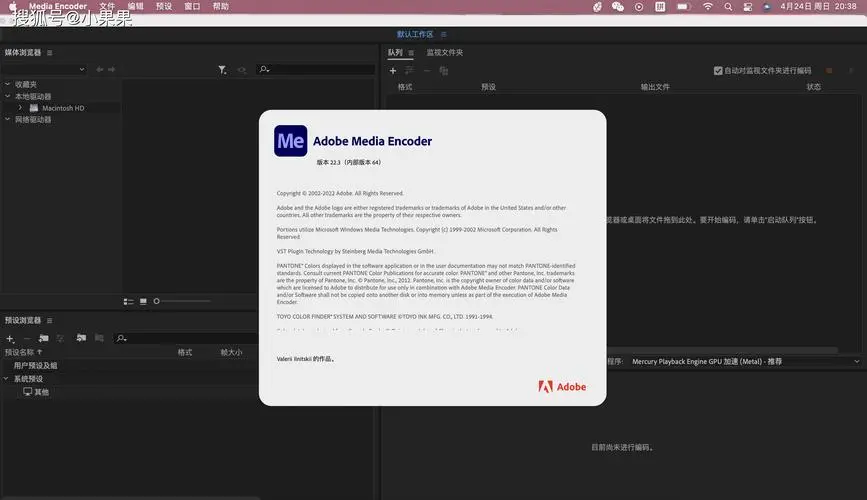Click the queue duplicate icon
Screen dimensions: 867x500
[443, 71]
